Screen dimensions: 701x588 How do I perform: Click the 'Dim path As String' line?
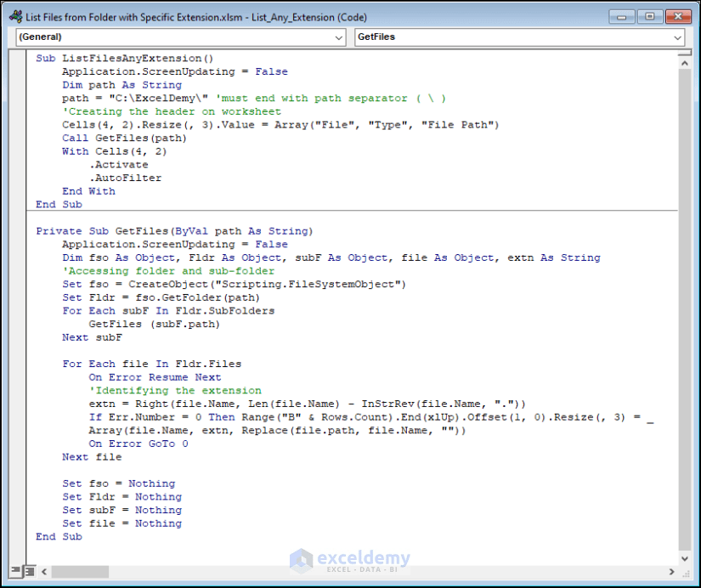(x=122, y=85)
